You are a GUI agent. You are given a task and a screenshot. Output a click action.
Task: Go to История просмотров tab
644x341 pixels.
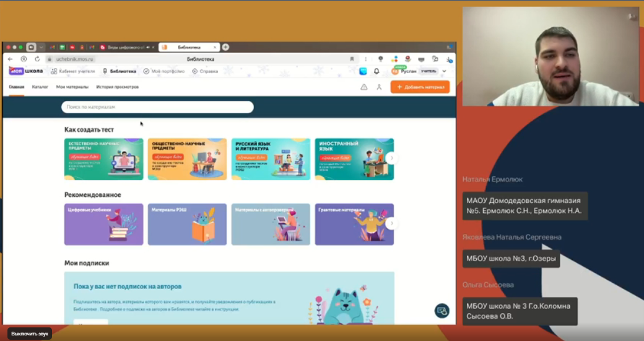[x=117, y=87]
